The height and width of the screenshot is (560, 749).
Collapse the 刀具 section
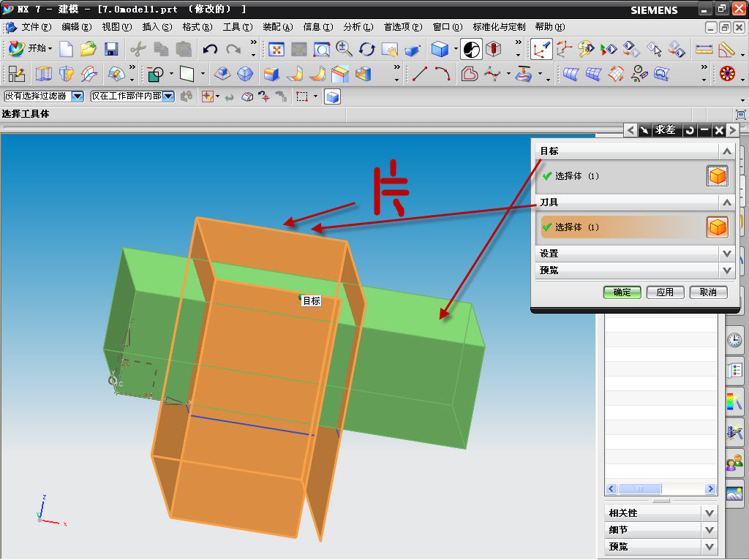(726, 203)
